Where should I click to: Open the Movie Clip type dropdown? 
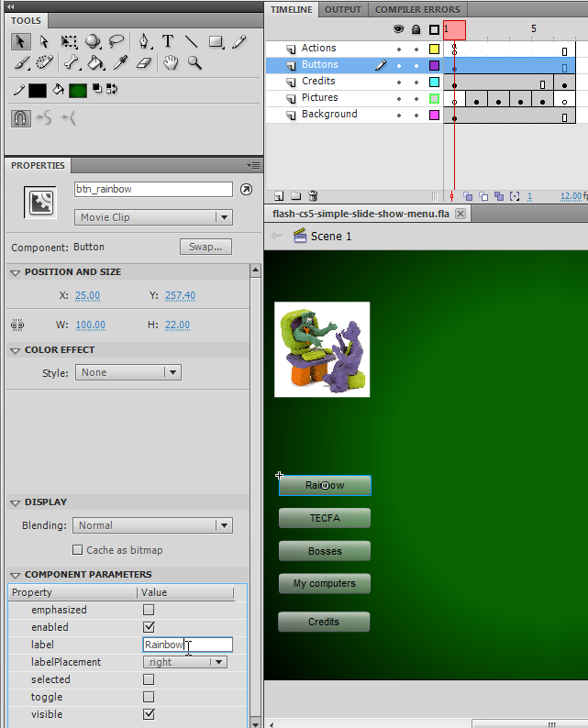[153, 217]
